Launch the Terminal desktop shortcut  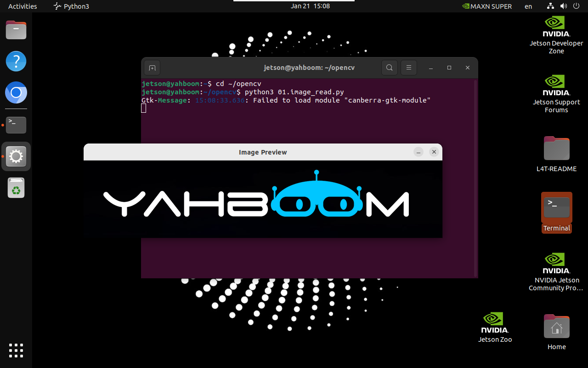[556, 213]
